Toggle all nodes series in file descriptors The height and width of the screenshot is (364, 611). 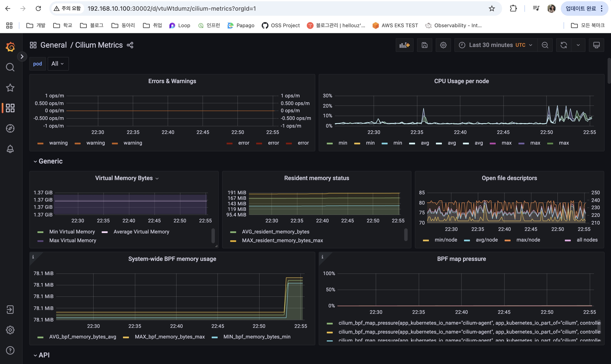[x=587, y=240]
